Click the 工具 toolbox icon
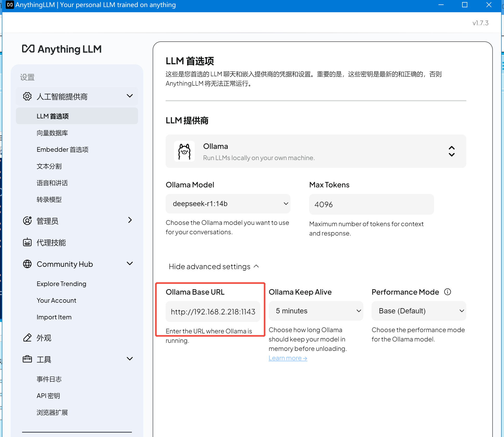The image size is (504, 437). click(x=27, y=359)
